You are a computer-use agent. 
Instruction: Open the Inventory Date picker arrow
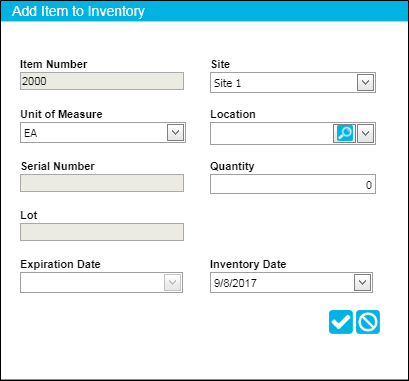point(362,283)
